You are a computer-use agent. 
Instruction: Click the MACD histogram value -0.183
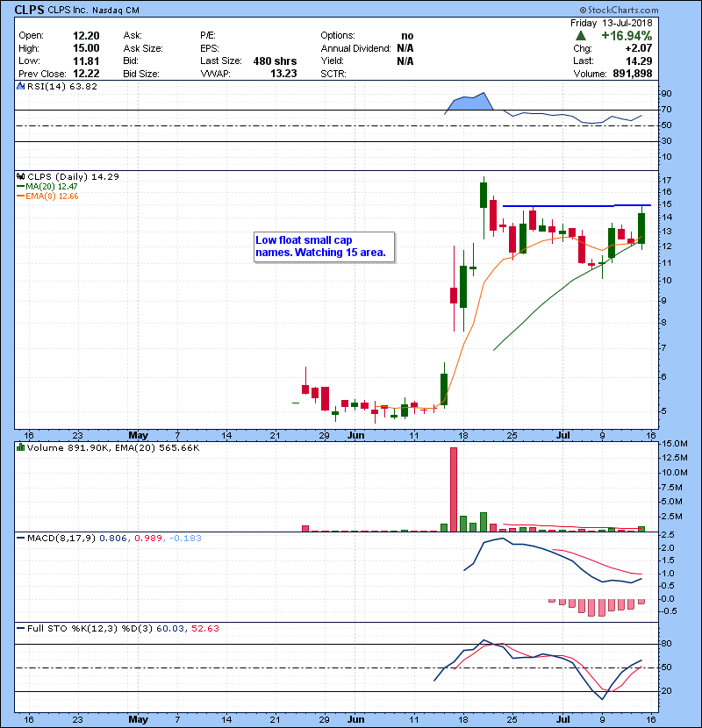coord(185,539)
